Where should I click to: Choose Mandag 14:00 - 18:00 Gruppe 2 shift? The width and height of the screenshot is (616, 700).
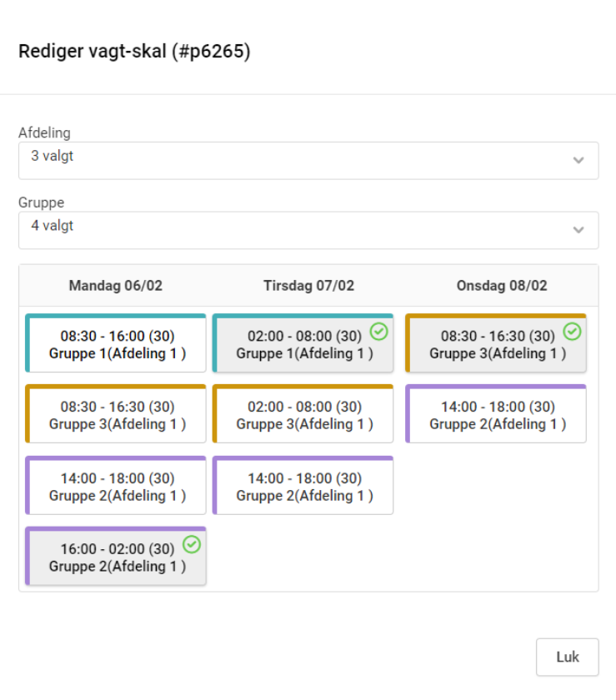[117, 487]
